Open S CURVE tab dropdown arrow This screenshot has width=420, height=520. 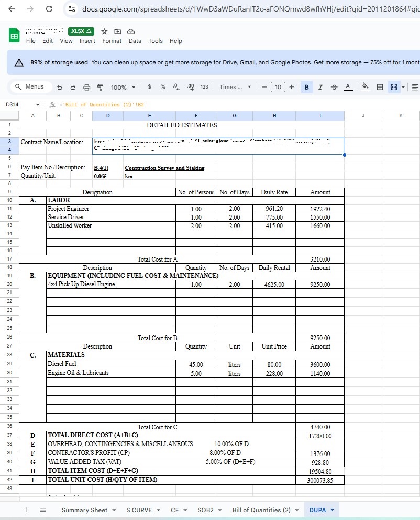(x=158, y=510)
